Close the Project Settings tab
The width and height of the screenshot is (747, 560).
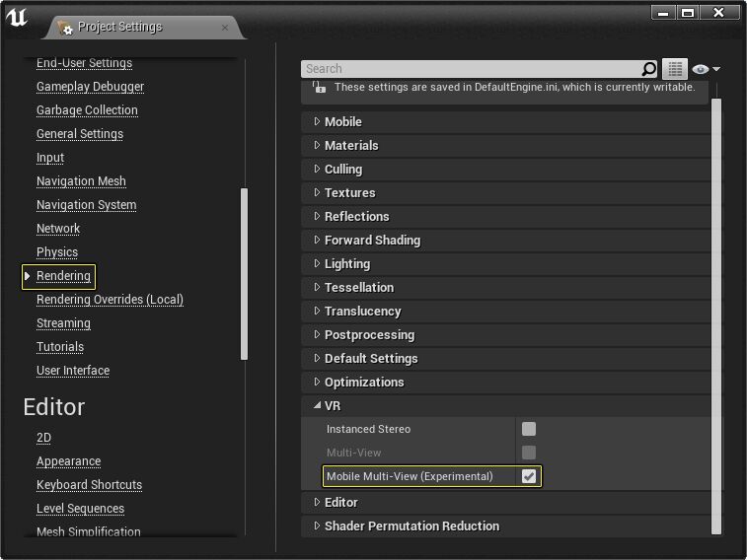[x=225, y=28]
